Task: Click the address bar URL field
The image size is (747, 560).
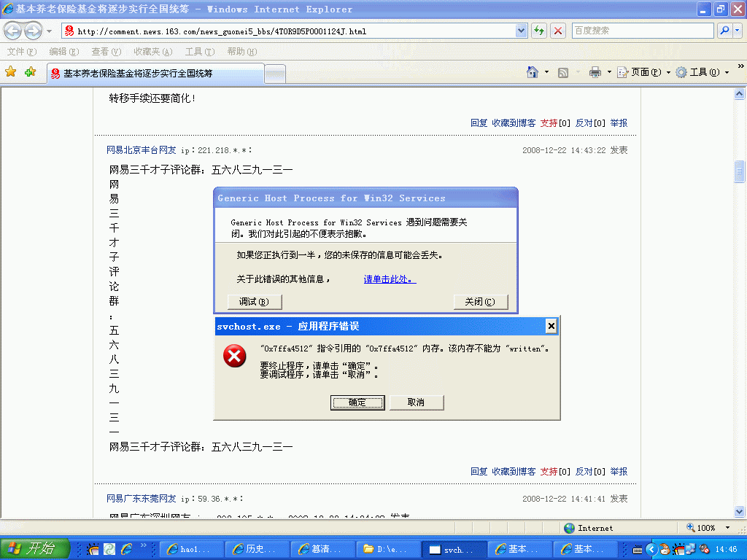Action: pos(288,31)
